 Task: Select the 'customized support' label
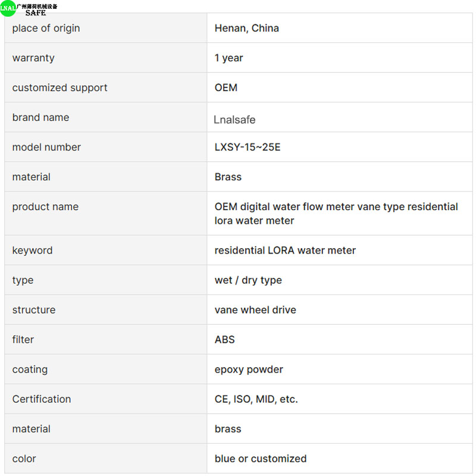point(60,87)
